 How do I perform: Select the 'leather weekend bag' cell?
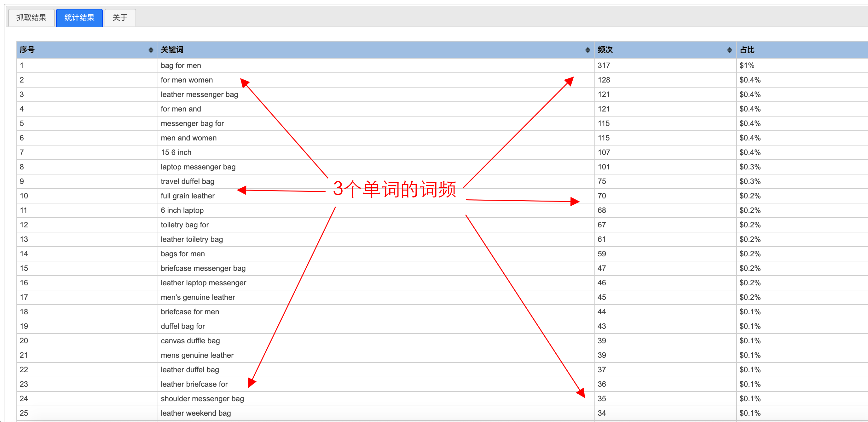(x=195, y=413)
